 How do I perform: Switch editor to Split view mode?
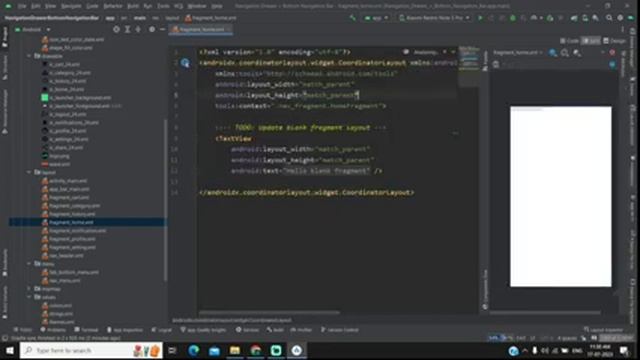[x=591, y=41]
